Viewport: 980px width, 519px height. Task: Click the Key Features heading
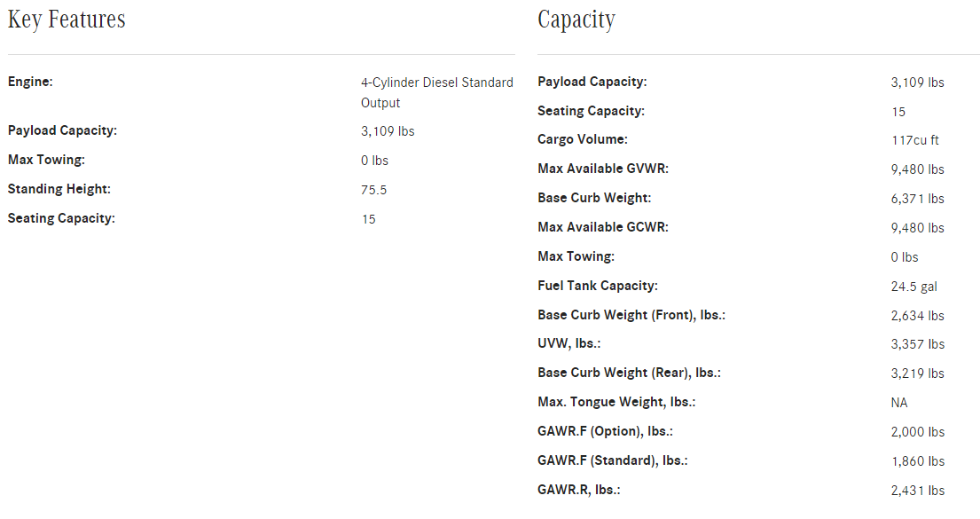[x=67, y=20]
